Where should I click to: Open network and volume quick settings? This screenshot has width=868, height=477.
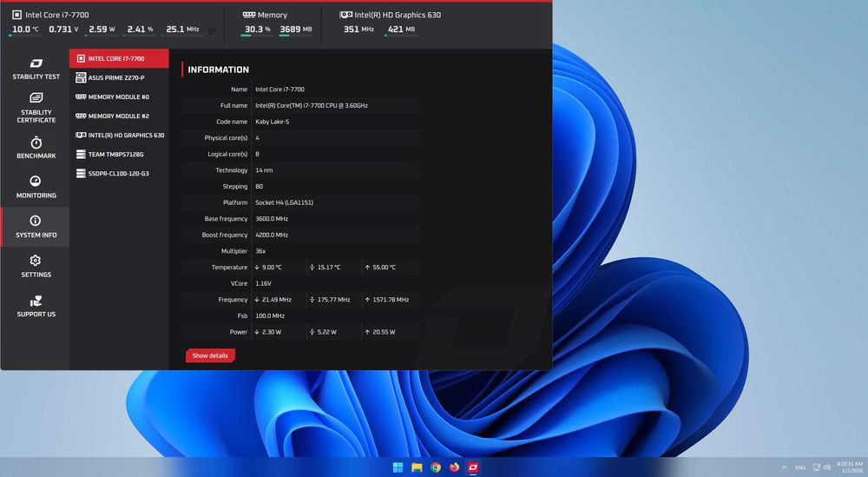click(x=821, y=467)
